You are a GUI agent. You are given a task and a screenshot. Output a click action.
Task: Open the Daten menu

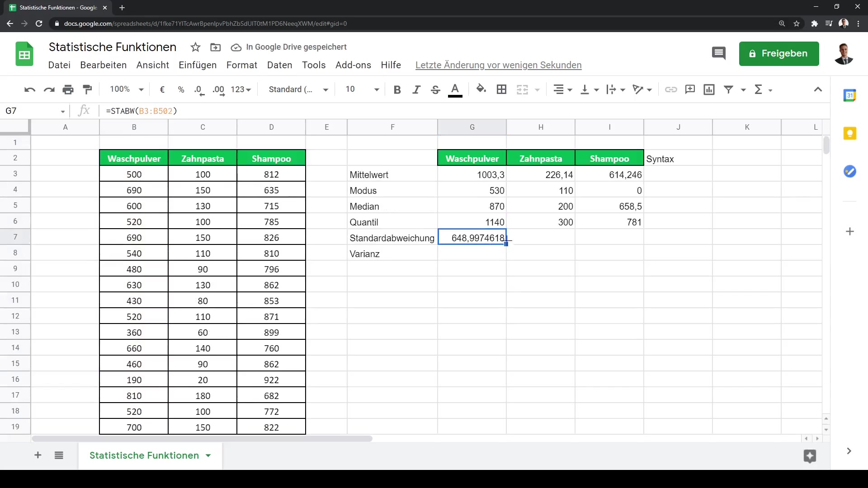tap(279, 65)
